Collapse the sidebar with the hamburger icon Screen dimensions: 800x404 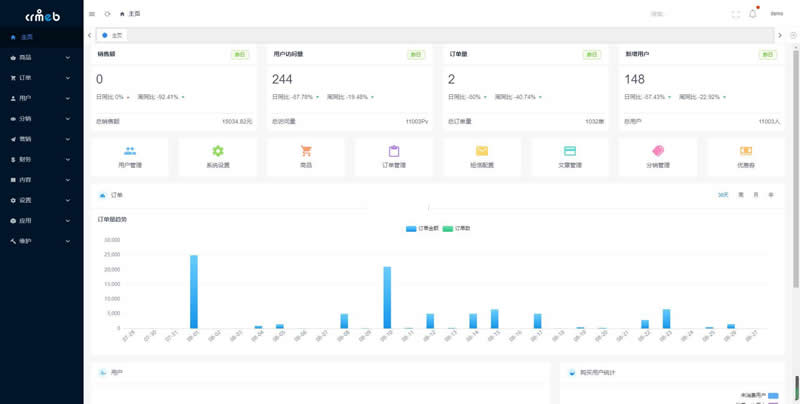click(x=92, y=14)
